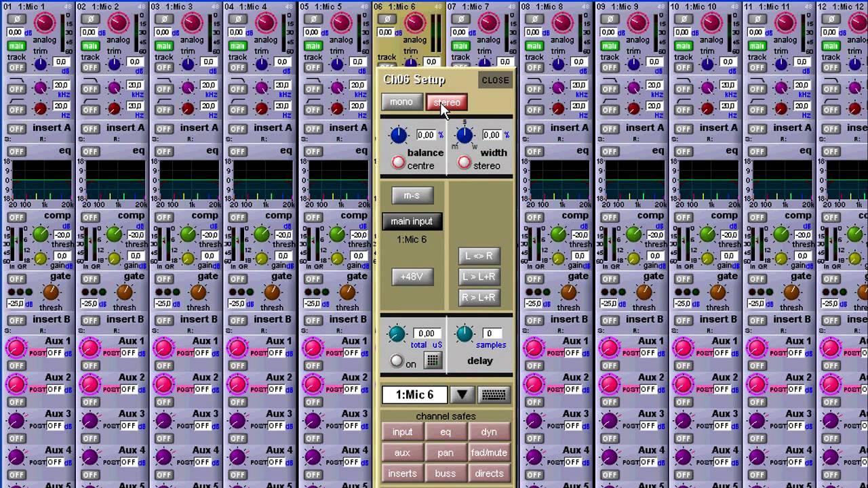Viewport: 868px width, 488px height.
Task: Toggle the width stereo radio button
Action: tap(464, 163)
